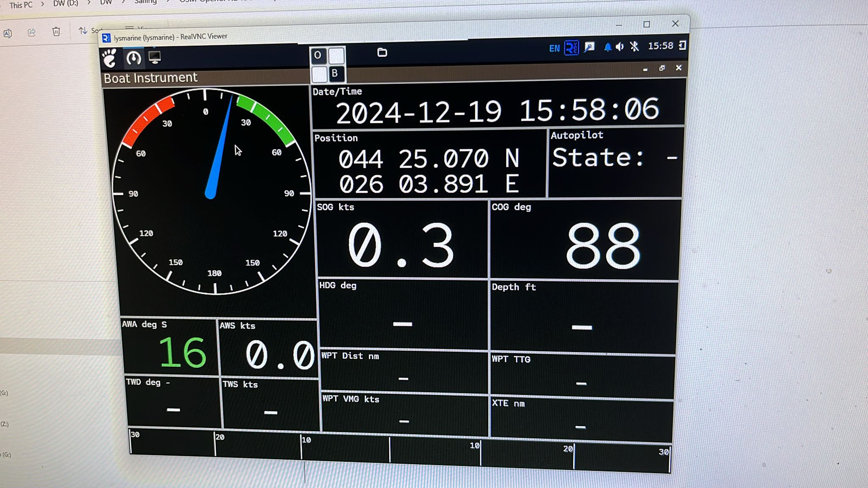Click the latitude 044 25.070 N

pos(428,159)
